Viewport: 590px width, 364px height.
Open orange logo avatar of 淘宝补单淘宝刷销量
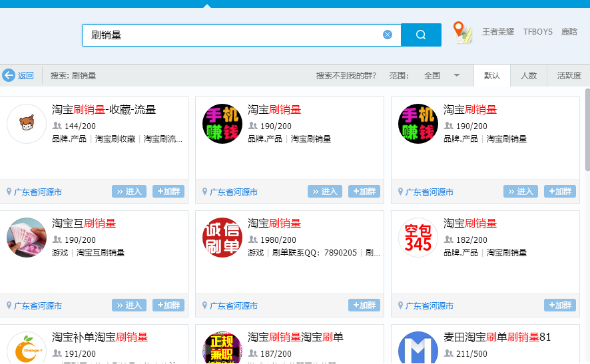[27, 348]
